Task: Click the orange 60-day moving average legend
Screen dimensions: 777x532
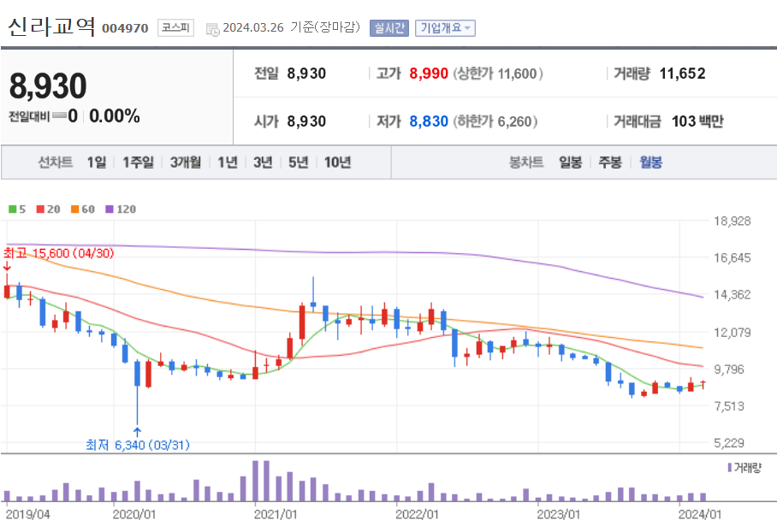Action: (82, 209)
